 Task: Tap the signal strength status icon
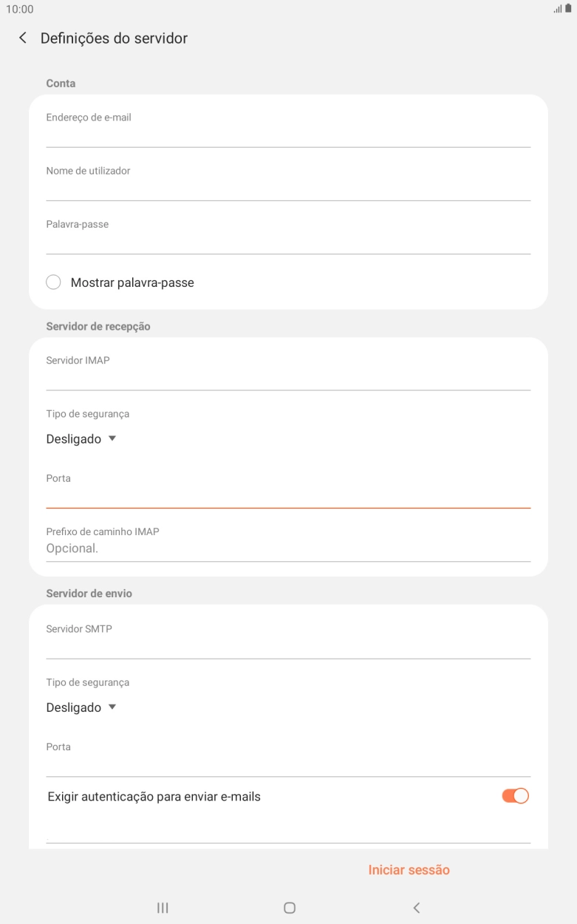(x=557, y=9)
